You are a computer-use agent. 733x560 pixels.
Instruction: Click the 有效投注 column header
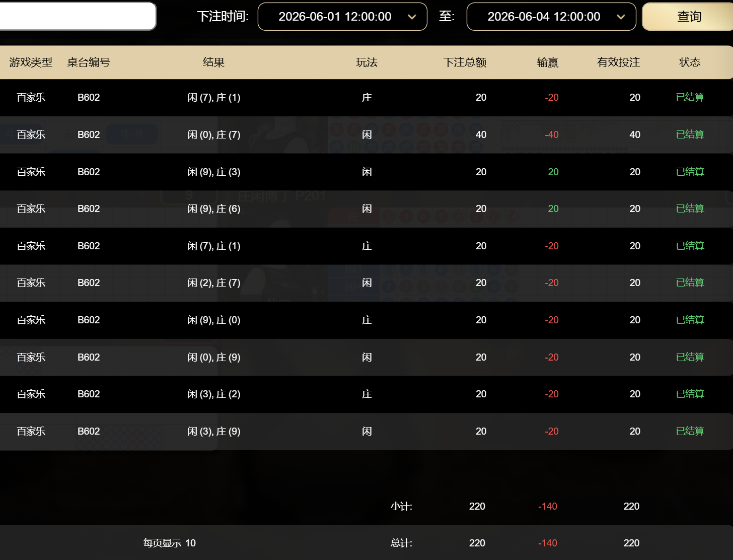point(618,62)
